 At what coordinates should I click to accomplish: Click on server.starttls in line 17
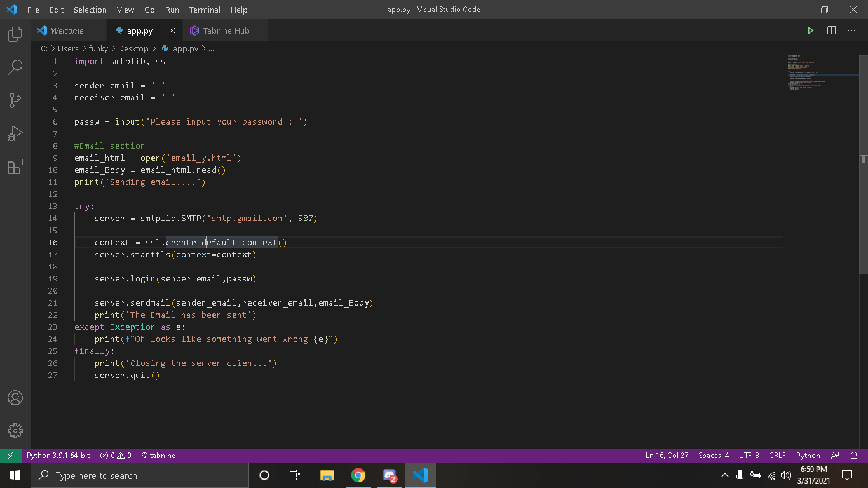click(132, 255)
